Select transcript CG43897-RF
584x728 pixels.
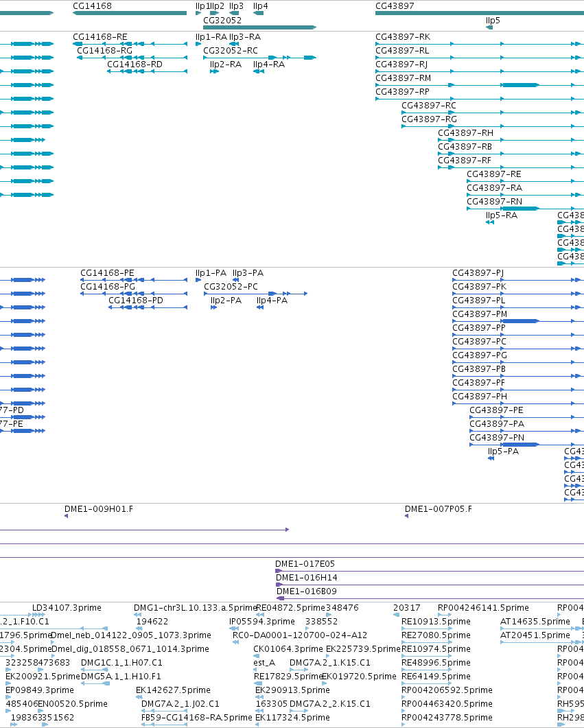click(x=464, y=160)
